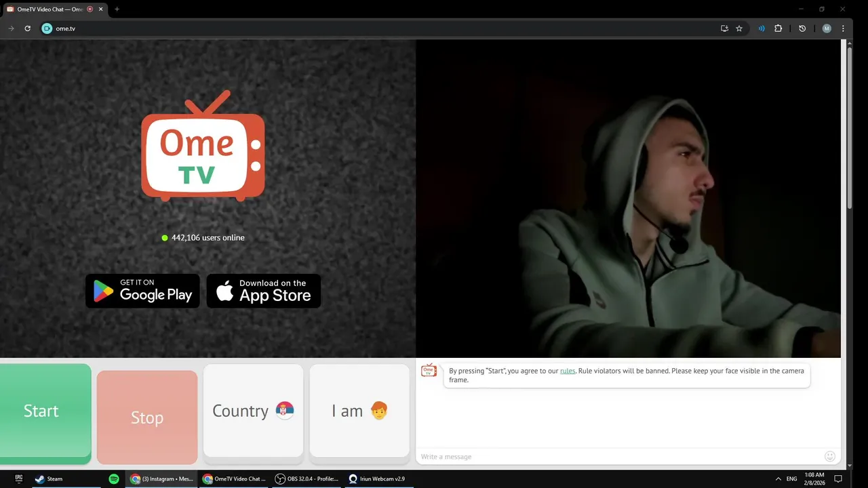Open the 'I am' gender selector
Screen dimensions: 868x488
[359, 411]
